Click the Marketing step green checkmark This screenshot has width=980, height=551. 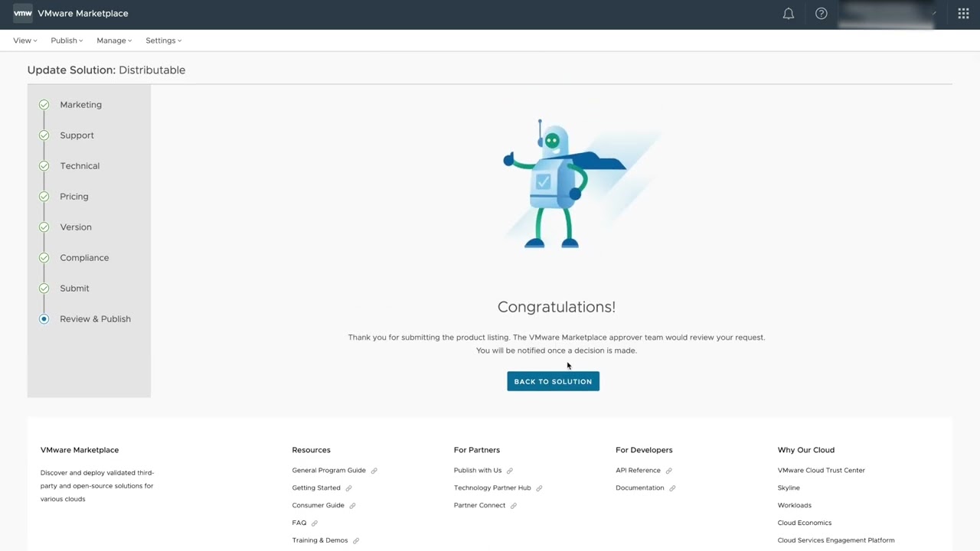[x=44, y=105]
